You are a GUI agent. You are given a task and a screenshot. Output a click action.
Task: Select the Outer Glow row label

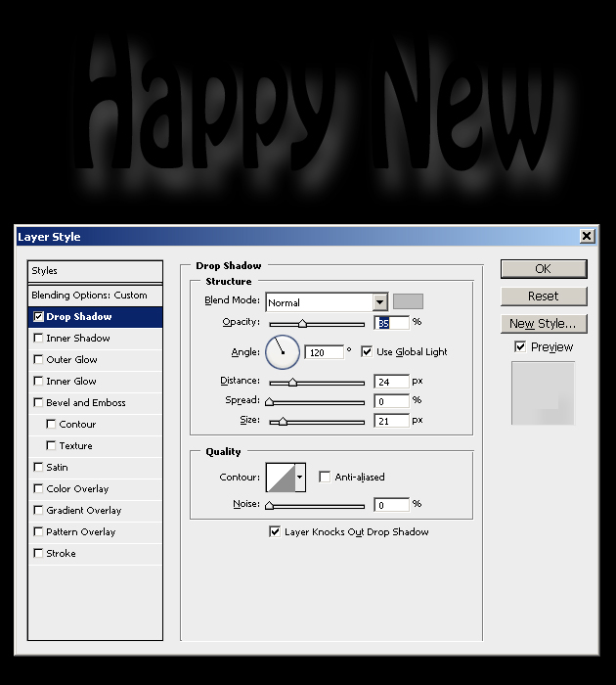72,359
